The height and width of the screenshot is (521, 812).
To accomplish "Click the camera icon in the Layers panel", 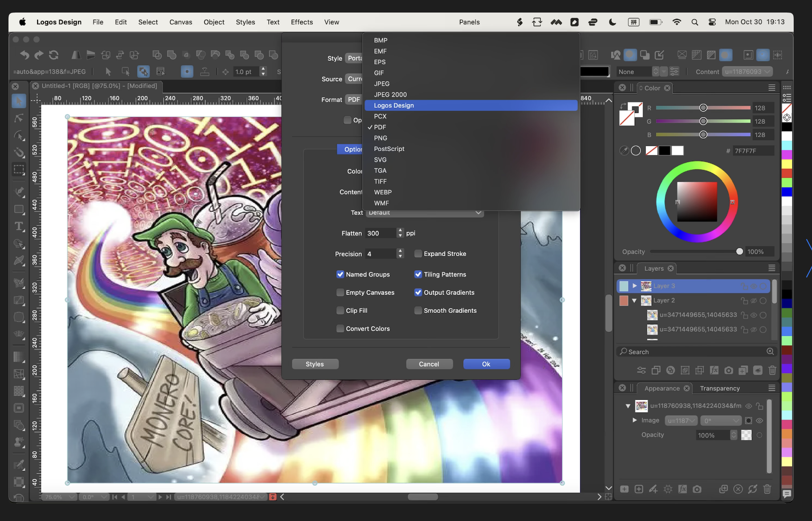I will [728, 370].
